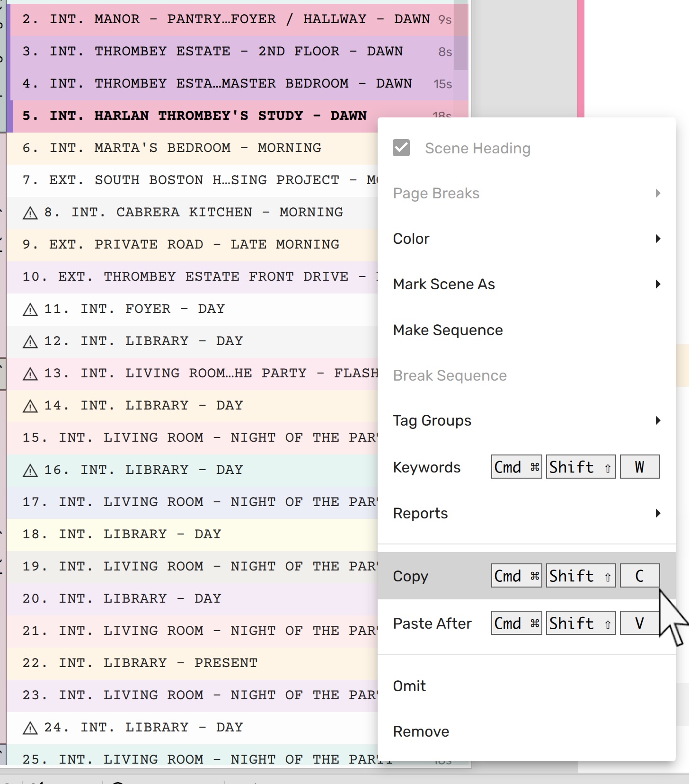Expand the Color submenu

click(x=657, y=239)
